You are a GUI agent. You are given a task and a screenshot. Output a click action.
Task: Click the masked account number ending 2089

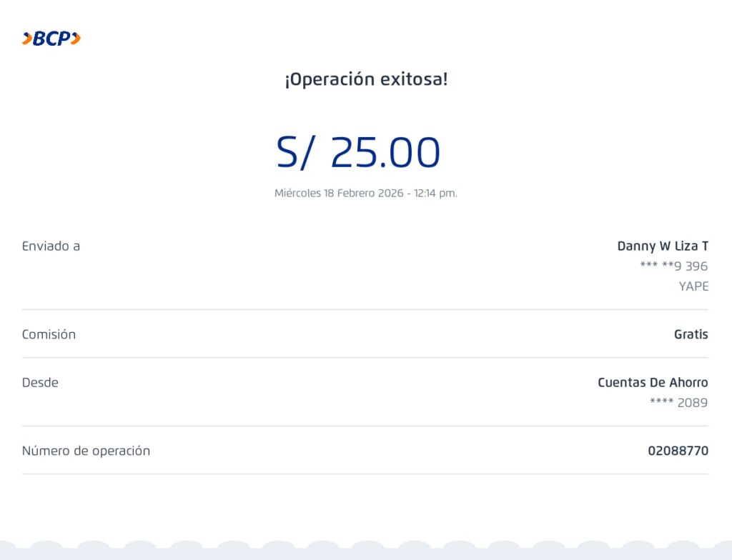(678, 403)
